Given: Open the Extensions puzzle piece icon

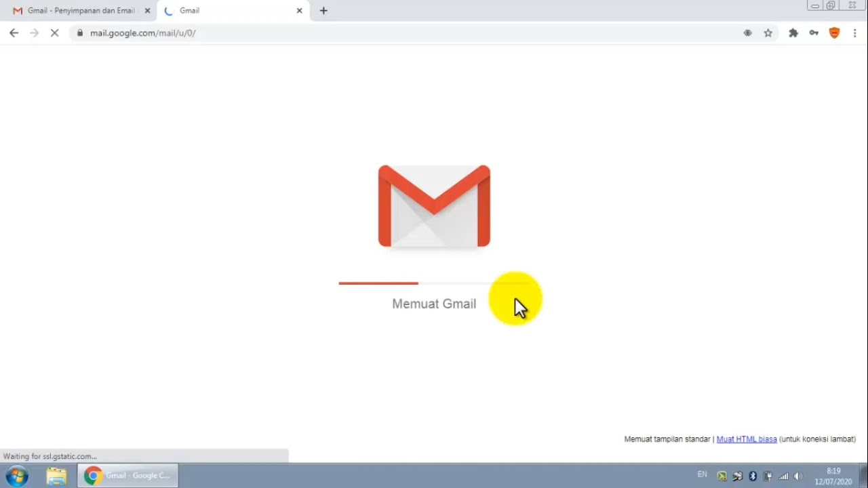Looking at the screenshot, I should click(793, 33).
